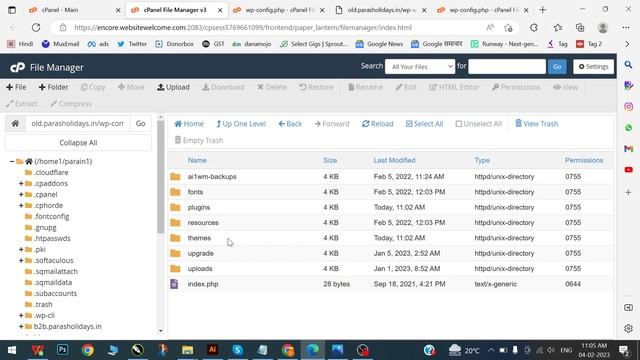Select the plugins folder icon

coord(175,207)
